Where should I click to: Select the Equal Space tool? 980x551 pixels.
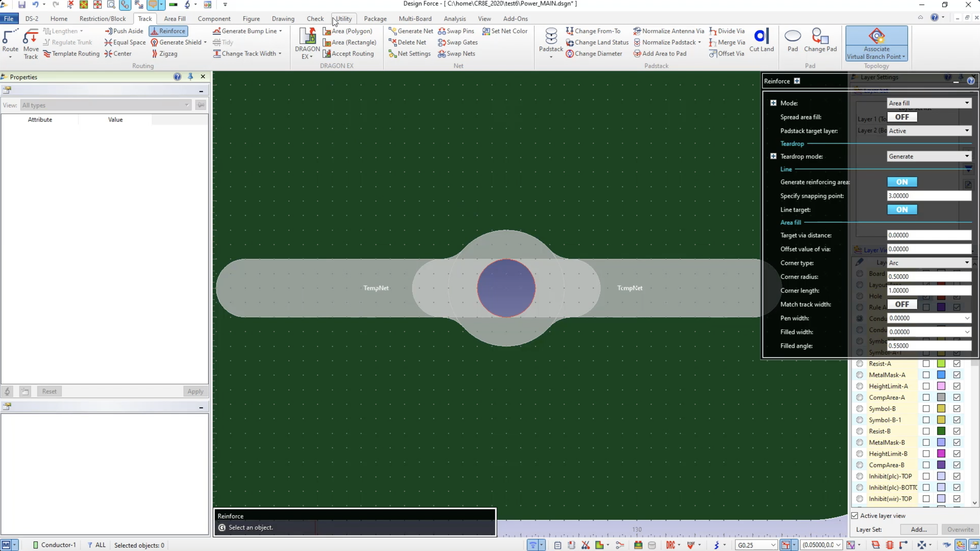click(125, 42)
